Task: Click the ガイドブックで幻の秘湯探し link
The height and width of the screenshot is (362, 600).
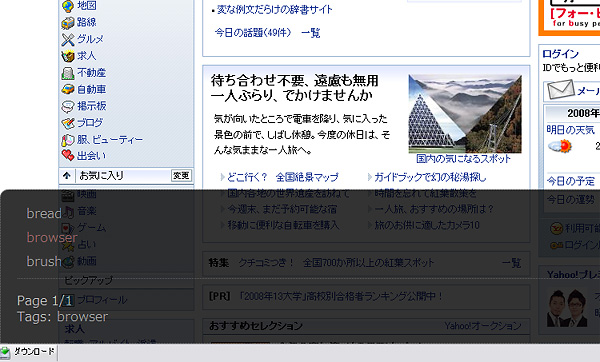Action: click(430, 177)
